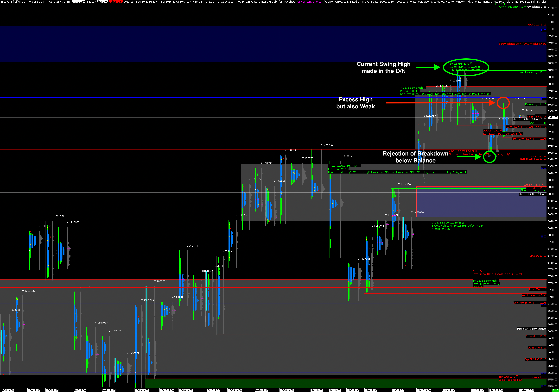
Task: Click the 'Rejection of Breakdown below Balance' text
Action: point(415,157)
